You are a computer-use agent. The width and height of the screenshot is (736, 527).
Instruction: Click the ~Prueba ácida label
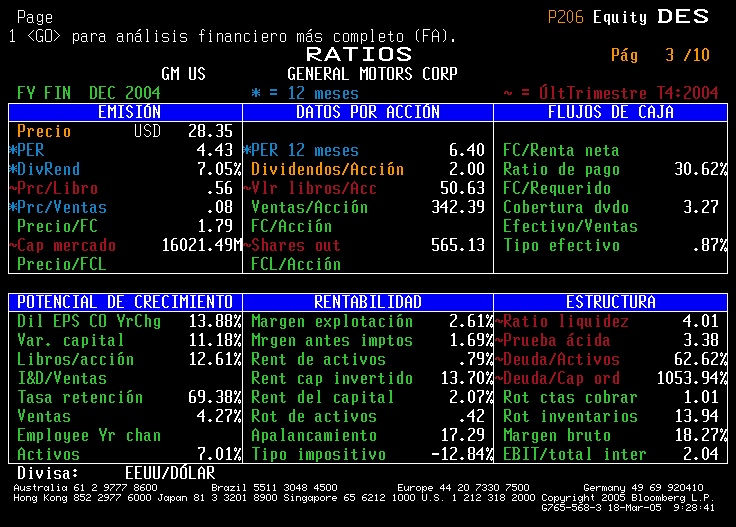[552, 340]
